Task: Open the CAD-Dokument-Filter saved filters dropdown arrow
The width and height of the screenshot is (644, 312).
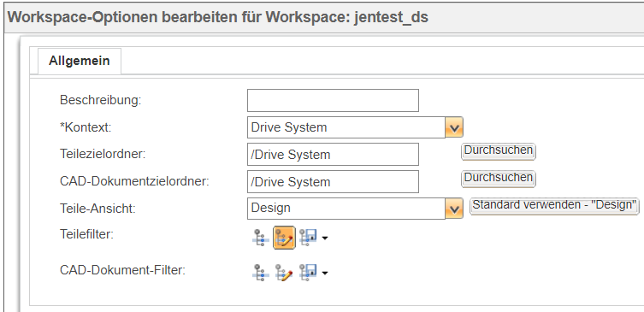Action: [324, 273]
